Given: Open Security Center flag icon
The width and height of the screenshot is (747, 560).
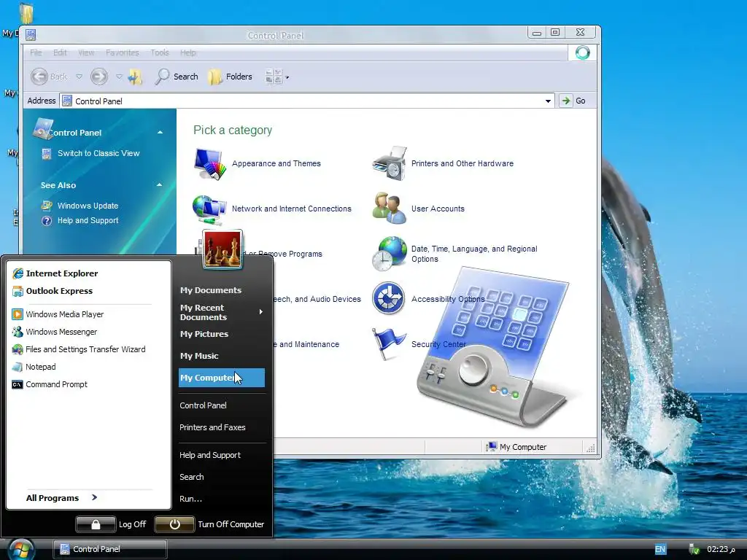Looking at the screenshot, I should coord(389,344).
